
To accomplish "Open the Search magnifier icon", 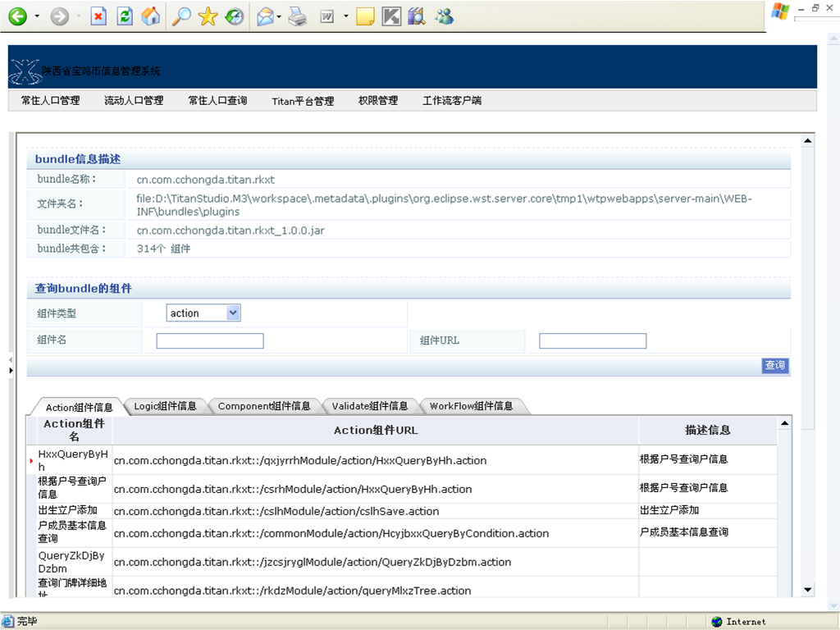I will [x=182, y=16].
